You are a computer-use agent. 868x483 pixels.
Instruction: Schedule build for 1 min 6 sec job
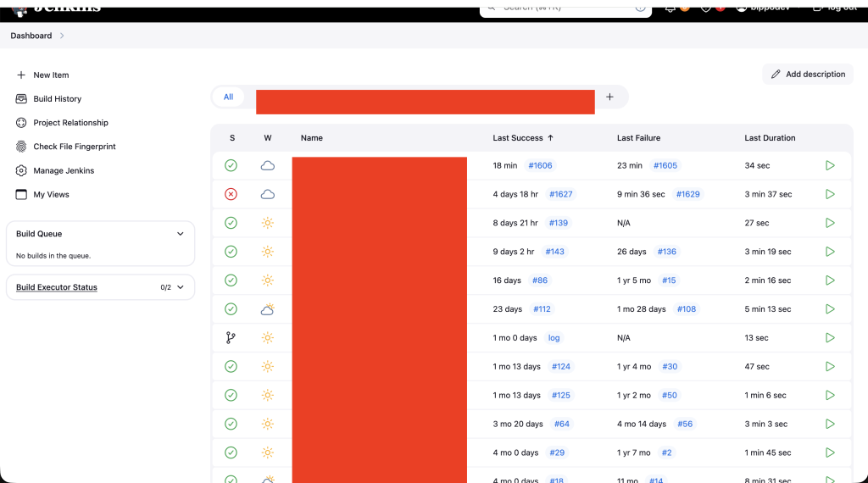point(830,396)
